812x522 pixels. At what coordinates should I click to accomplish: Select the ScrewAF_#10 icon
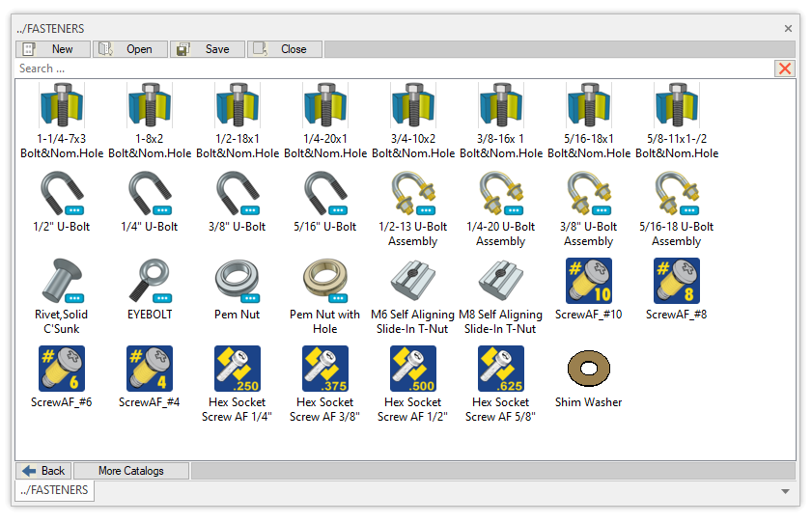[588, 281]
